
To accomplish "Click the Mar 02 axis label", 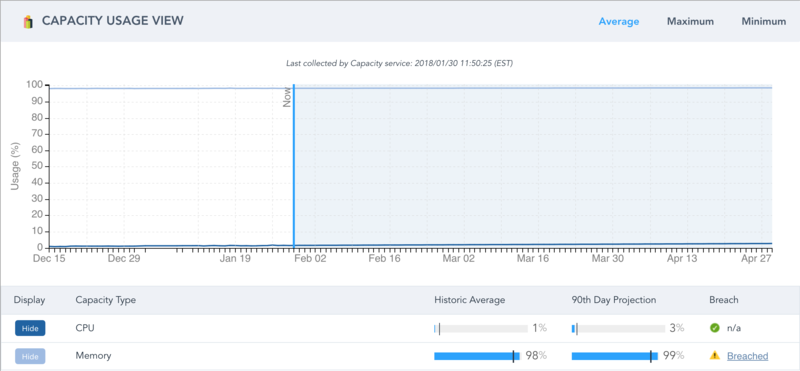I will tap(459, 259).
